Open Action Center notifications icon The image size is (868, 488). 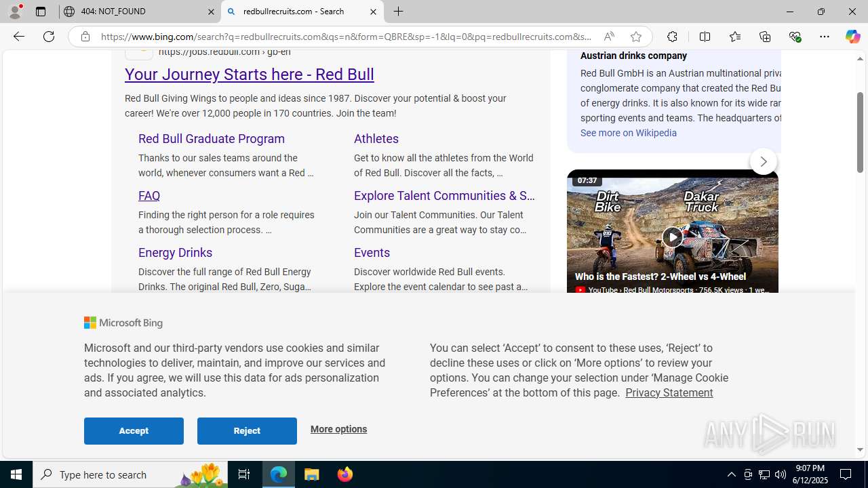846,474
